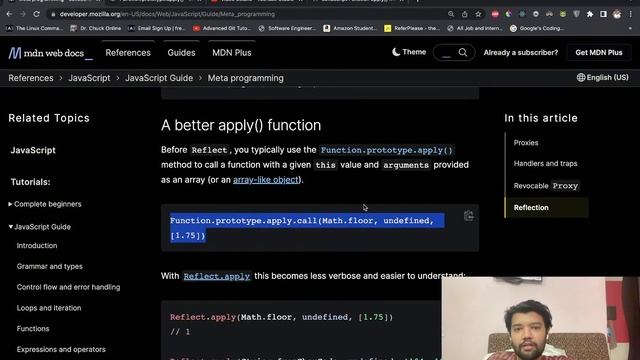Click the share page icon in address bar
Screen dimensions: 640x360
[464, 14]
